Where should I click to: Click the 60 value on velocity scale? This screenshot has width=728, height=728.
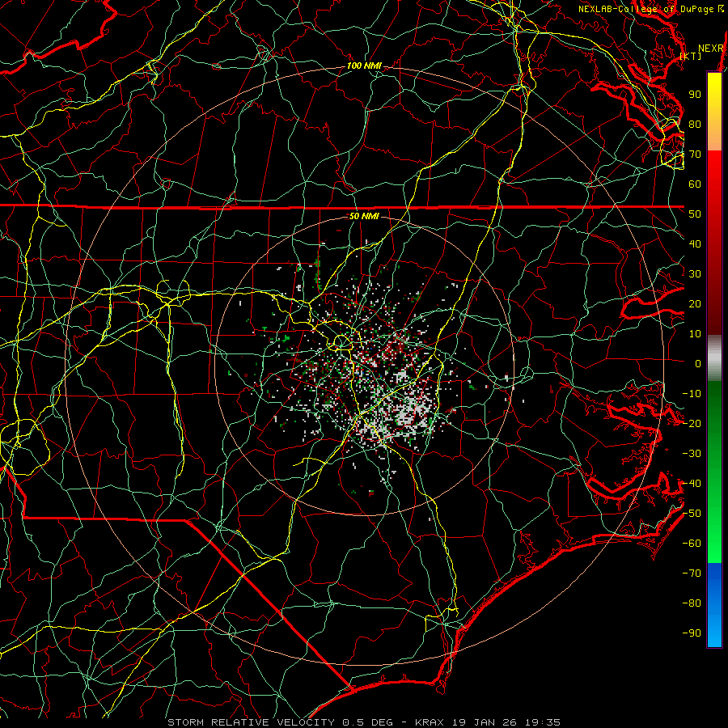pyautogui.click(x=695, y=184)
